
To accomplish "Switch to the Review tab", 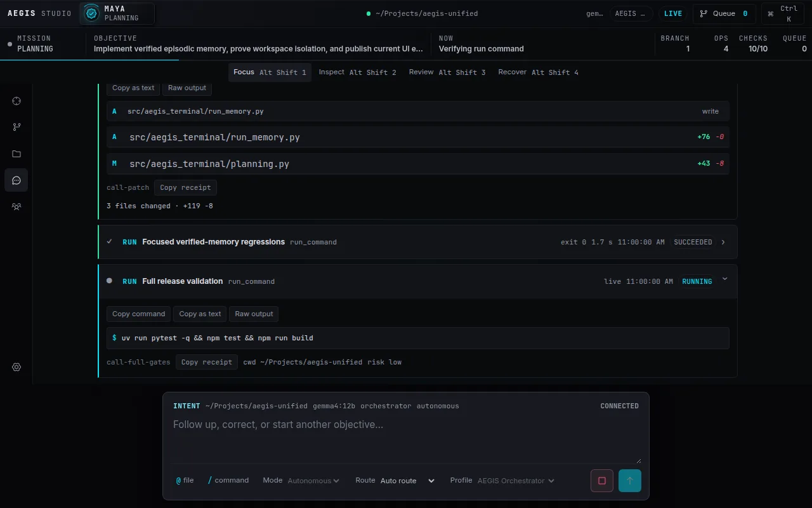I will 447,72.
